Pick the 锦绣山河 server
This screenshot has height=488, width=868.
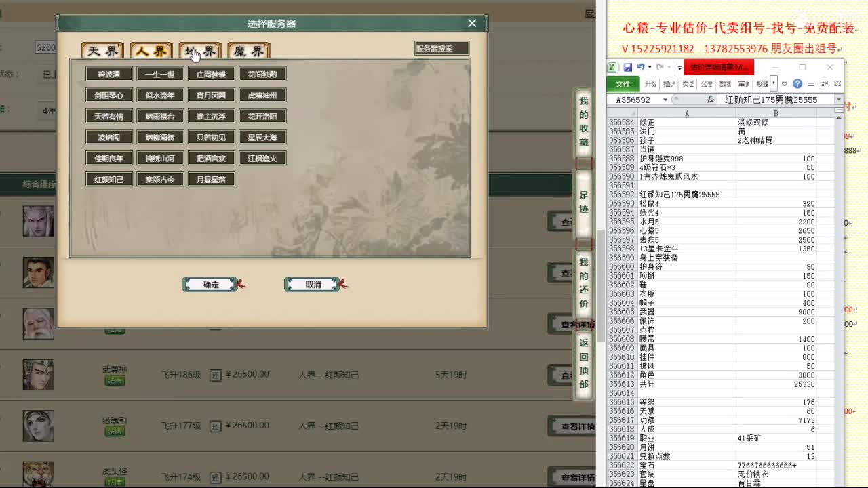[x=160, y=158]
